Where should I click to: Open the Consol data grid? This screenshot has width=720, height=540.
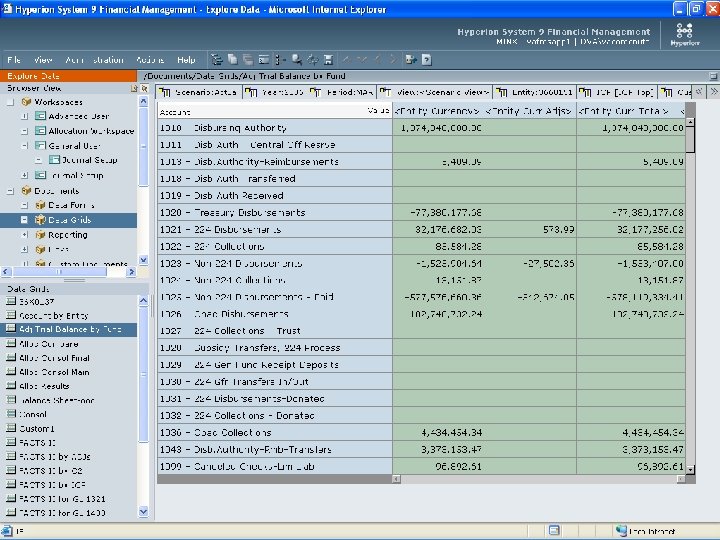tap(33, 414)
